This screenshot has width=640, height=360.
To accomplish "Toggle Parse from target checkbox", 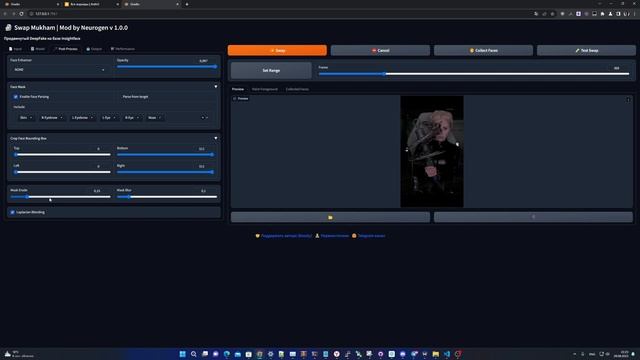I will coord(119,97).
